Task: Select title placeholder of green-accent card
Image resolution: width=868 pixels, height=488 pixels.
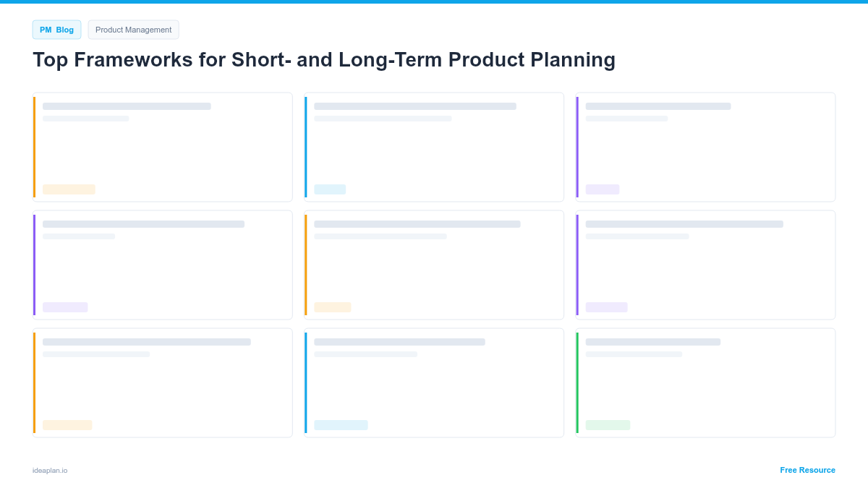Action: pyautogui.click(x=653, y=342)
